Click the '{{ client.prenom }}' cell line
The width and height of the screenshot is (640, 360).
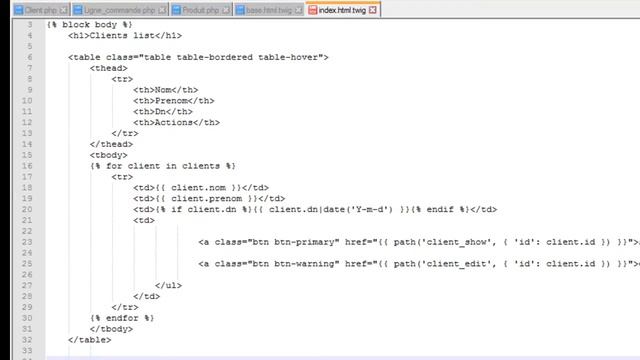click(x=209, y=198)
